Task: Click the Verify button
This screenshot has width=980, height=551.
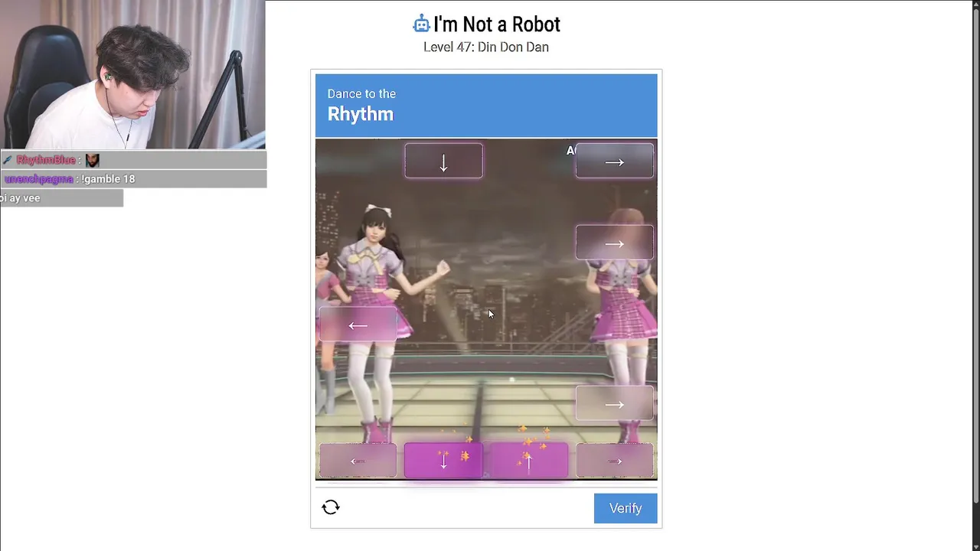Action: tap(626, 508)
